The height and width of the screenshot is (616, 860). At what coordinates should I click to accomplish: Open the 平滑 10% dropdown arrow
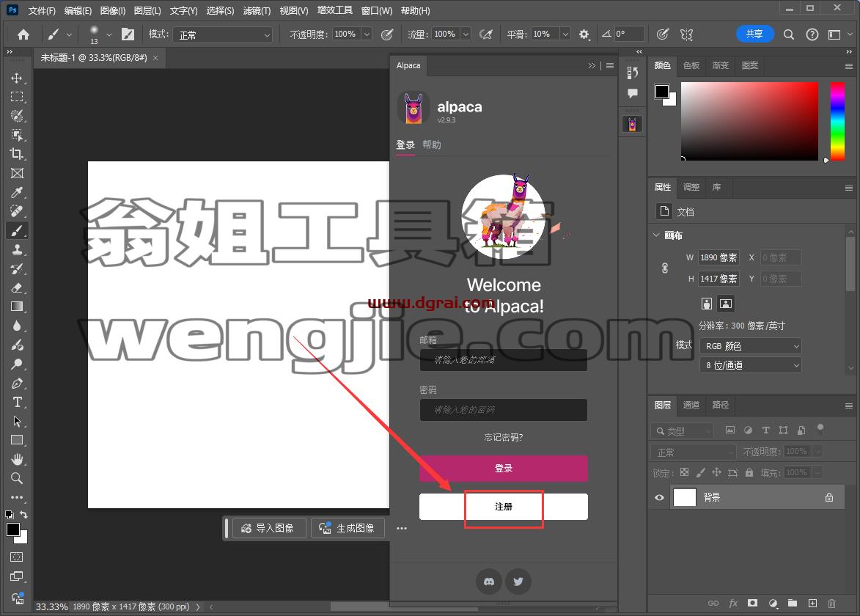565,34
